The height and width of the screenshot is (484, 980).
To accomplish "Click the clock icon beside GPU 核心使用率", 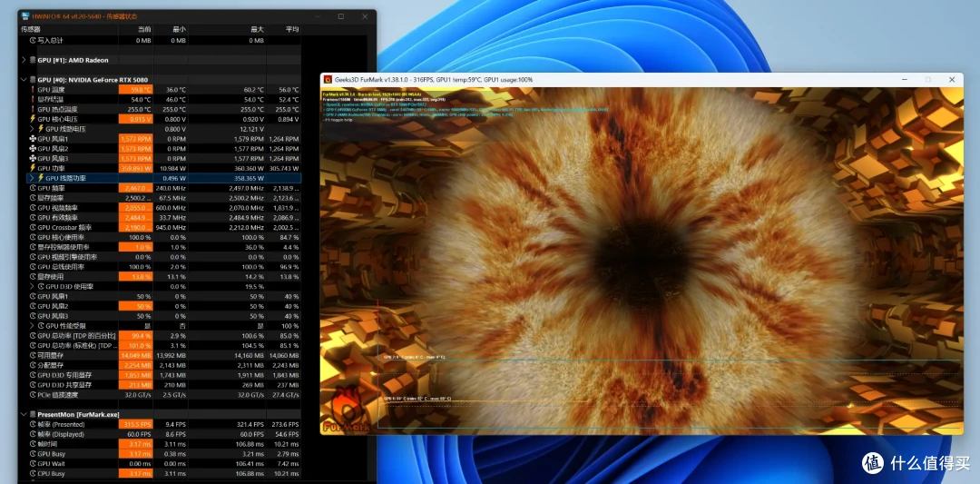I will tap(33, 238).
